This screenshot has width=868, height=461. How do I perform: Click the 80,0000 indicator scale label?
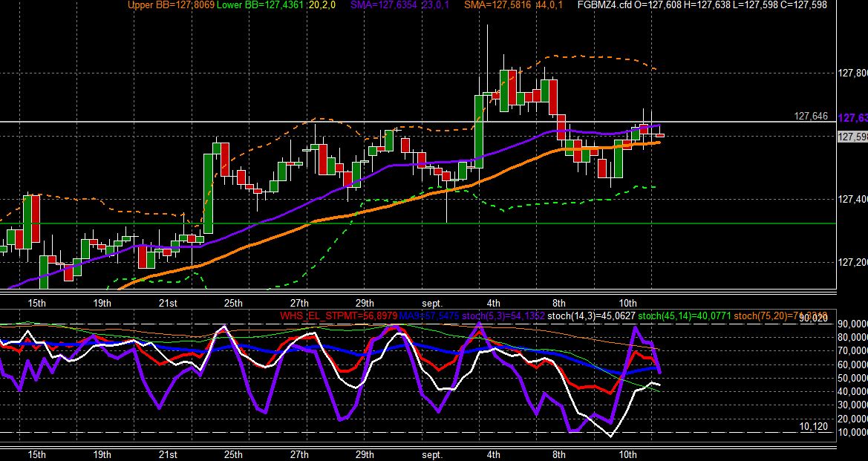point(853,338)
